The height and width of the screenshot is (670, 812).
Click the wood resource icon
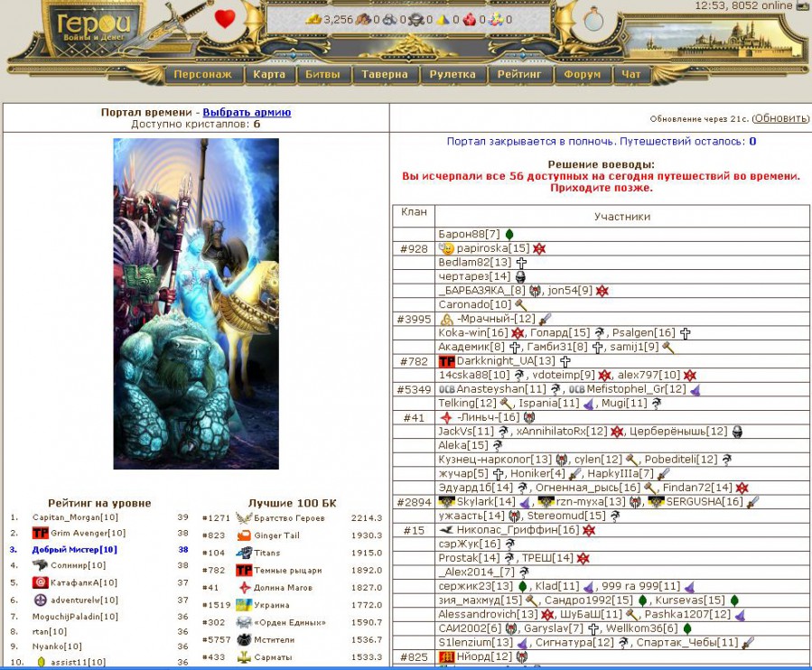click(363, 20)
